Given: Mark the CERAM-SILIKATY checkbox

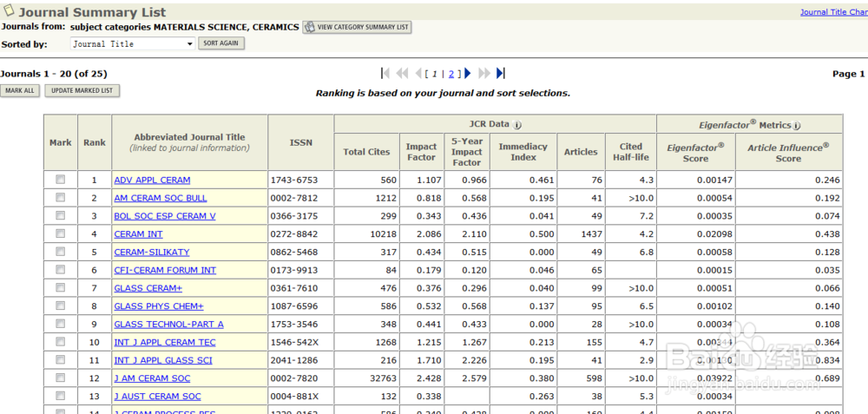Looking at the screenshot, I should click(x=61, y=252).
